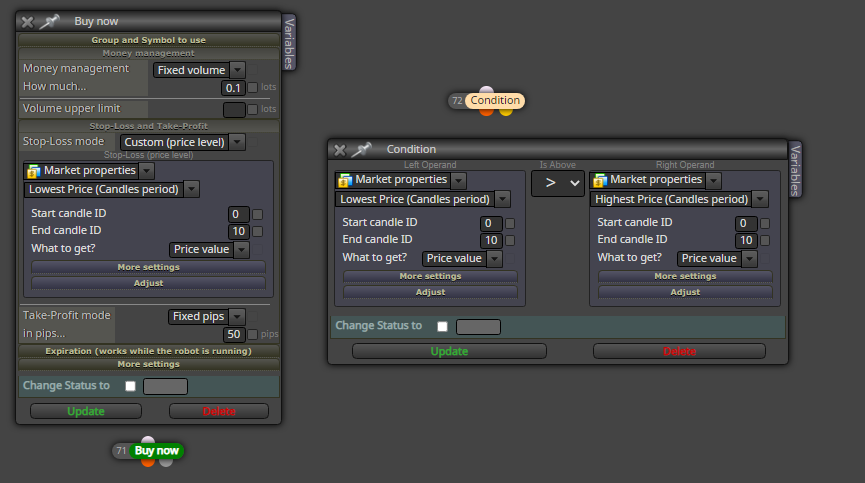Toggle checkbox next to in pips value
This screenshot has width=865, height=483.
(x=253, y=334)
